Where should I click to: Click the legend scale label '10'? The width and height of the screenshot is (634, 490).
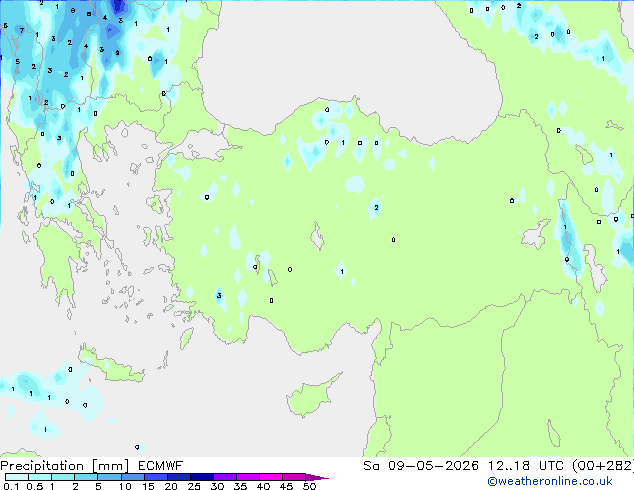125,486
